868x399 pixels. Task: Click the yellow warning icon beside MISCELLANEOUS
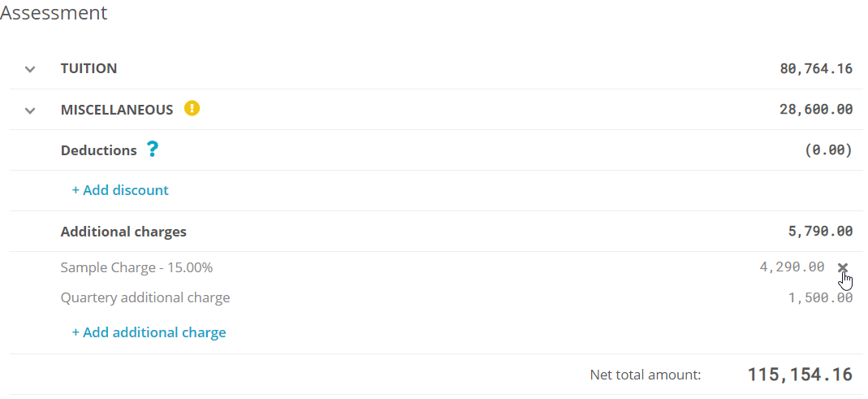(192, 108)
